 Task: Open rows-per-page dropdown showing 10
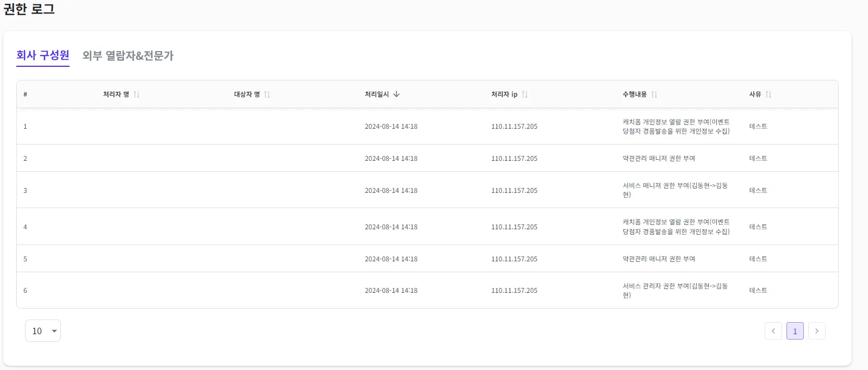click(x=43, y=331)
